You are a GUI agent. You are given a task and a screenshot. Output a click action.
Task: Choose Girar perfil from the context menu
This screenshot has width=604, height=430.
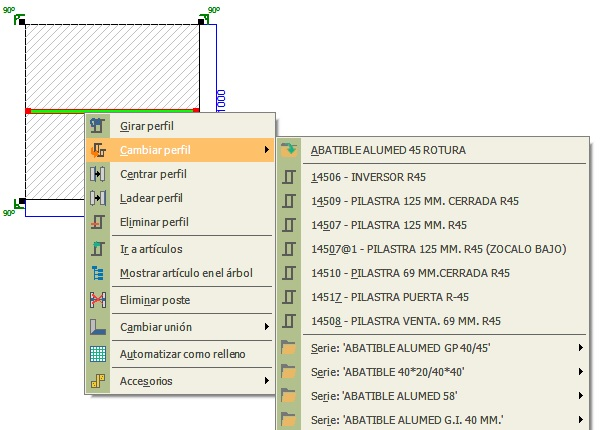[180, 126]
